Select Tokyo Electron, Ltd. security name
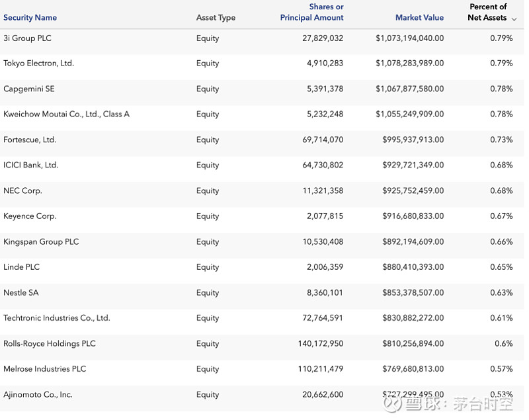Image resolution: width=529 pixels, height=420 pixels. (38, 63)
